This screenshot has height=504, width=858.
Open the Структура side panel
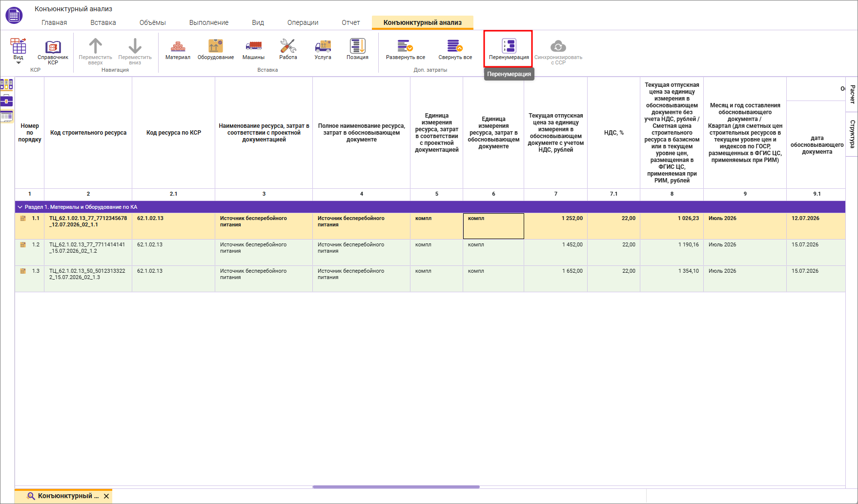(852, 134)
